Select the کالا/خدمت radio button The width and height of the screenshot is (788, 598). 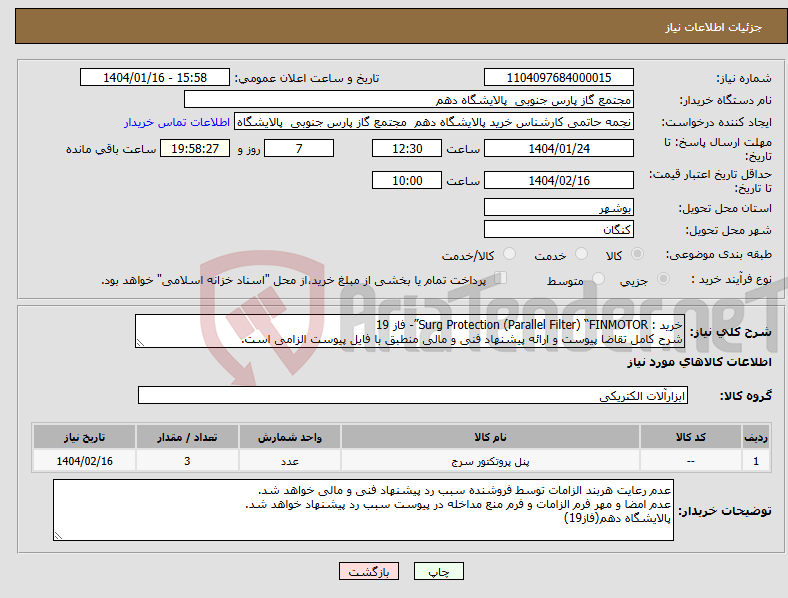click(x=509, y=254)
